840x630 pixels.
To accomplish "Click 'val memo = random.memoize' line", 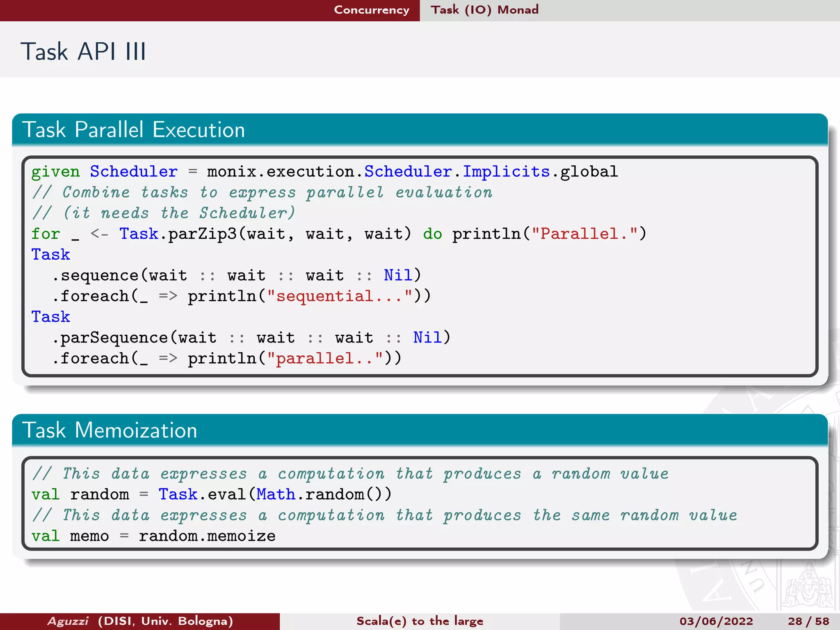I will [153, 536].
